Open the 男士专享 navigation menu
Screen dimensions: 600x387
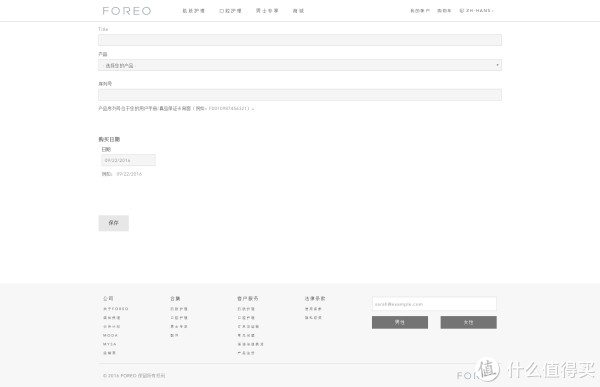point(267,11)
